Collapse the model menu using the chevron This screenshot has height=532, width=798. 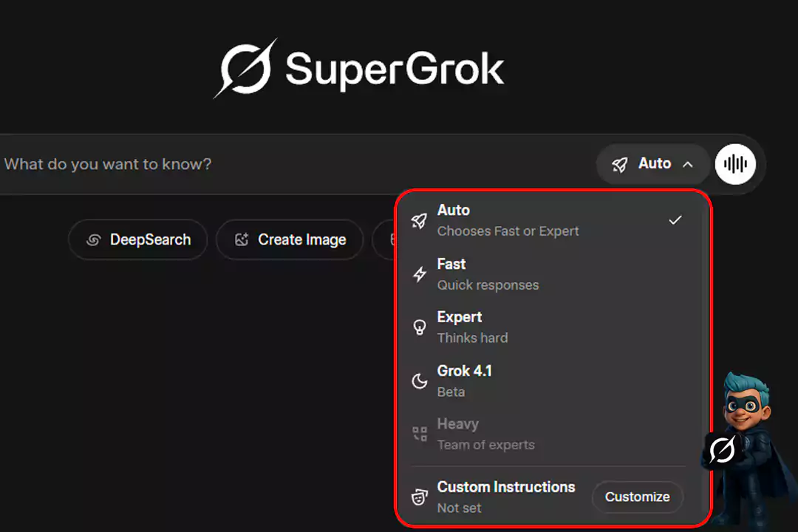(687, 164)
